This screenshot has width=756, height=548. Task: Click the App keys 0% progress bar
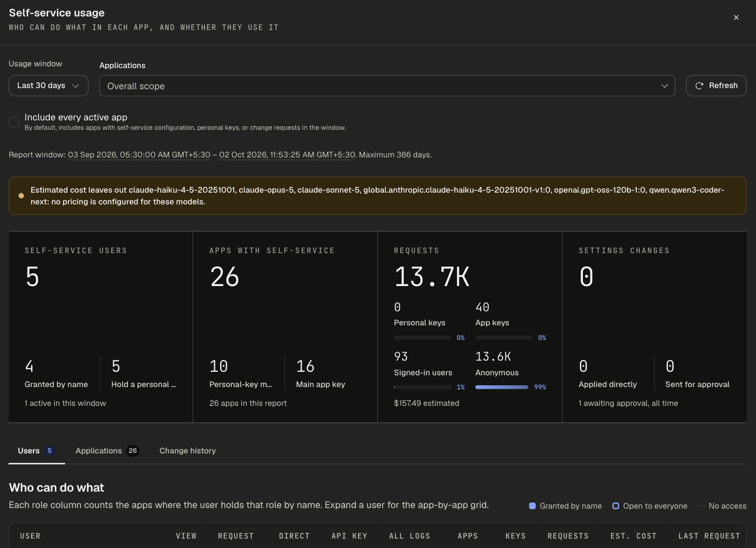[504, 338]
